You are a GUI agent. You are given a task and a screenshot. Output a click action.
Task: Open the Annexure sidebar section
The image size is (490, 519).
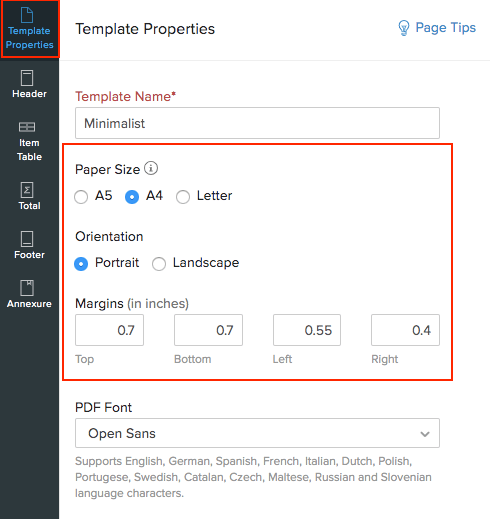pos(29,294)
